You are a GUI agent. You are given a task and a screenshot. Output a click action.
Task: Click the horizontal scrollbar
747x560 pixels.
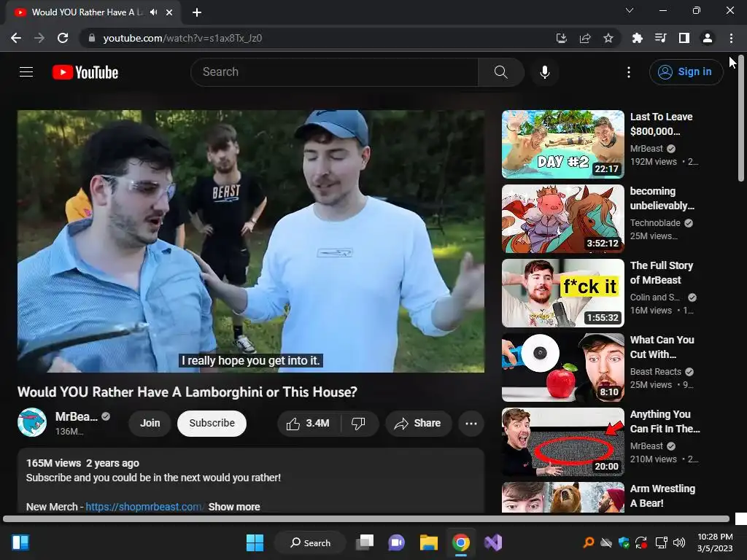pos(366,518)
